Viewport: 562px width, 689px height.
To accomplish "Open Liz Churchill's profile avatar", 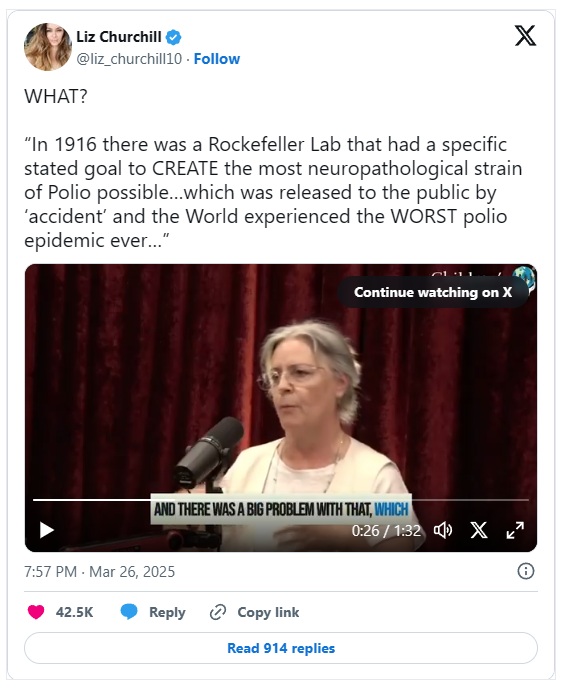I will coord(47,47).
